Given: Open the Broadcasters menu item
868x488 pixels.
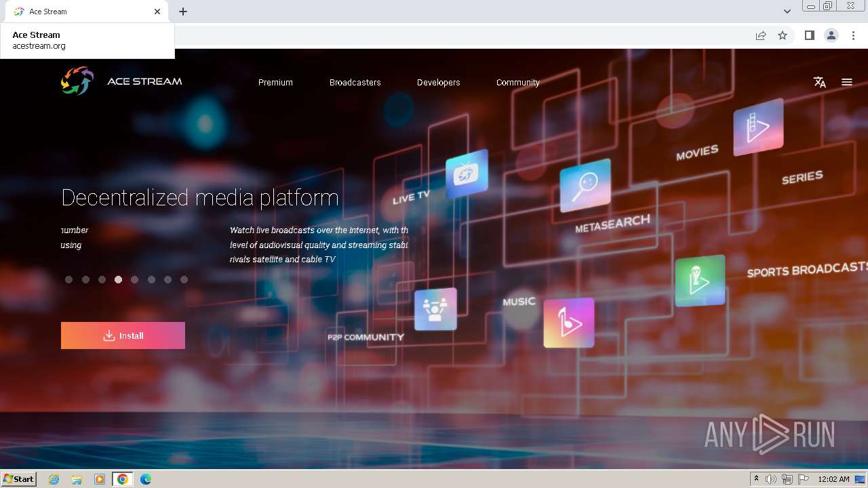Looking at the screenshot, I should pyautogui.click(x=355, y=83).
